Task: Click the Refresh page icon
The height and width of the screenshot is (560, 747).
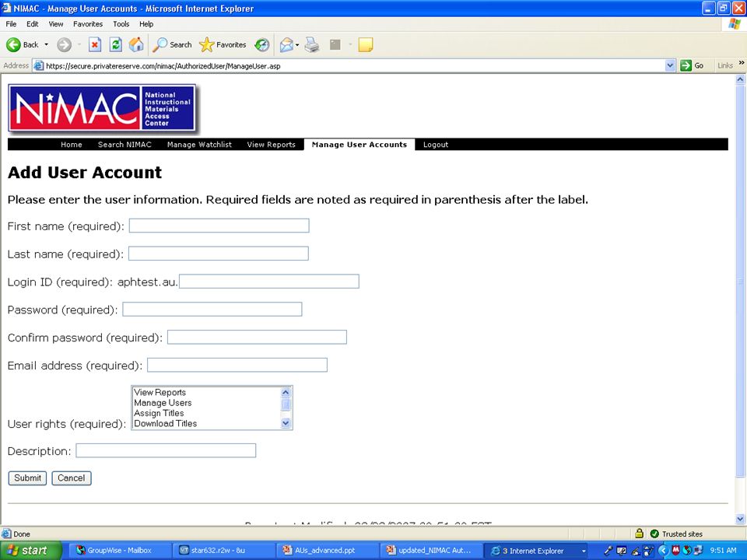Action: [116, 45]
